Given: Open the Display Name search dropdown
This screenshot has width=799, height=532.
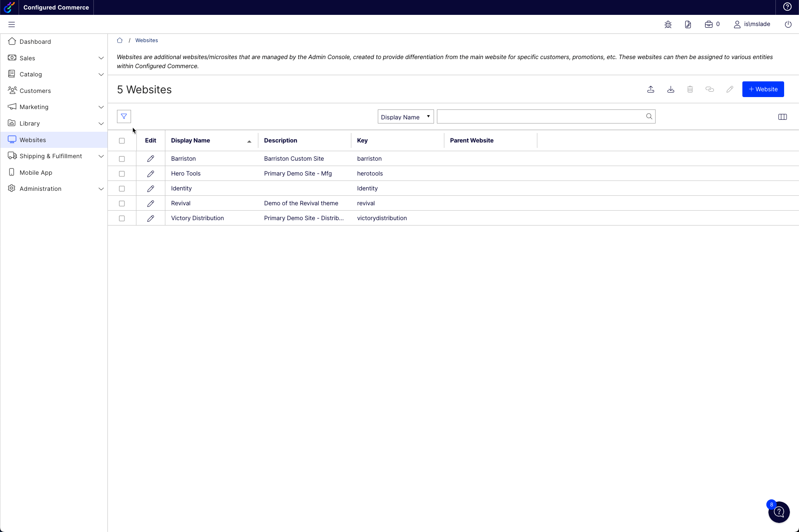Looking at the screenshot, I should tap(405, 117).
